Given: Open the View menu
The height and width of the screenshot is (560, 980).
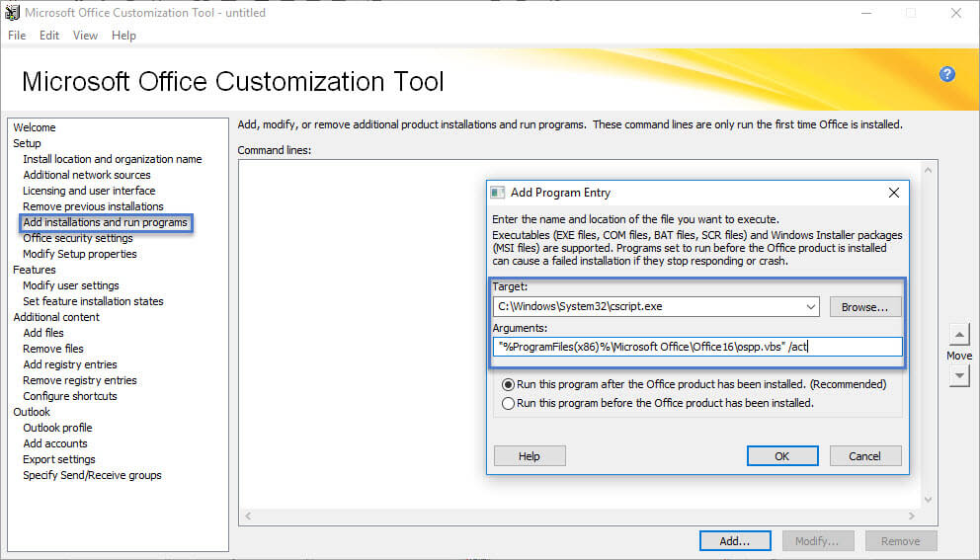Looking at the screenshot, I should [85, 36].
